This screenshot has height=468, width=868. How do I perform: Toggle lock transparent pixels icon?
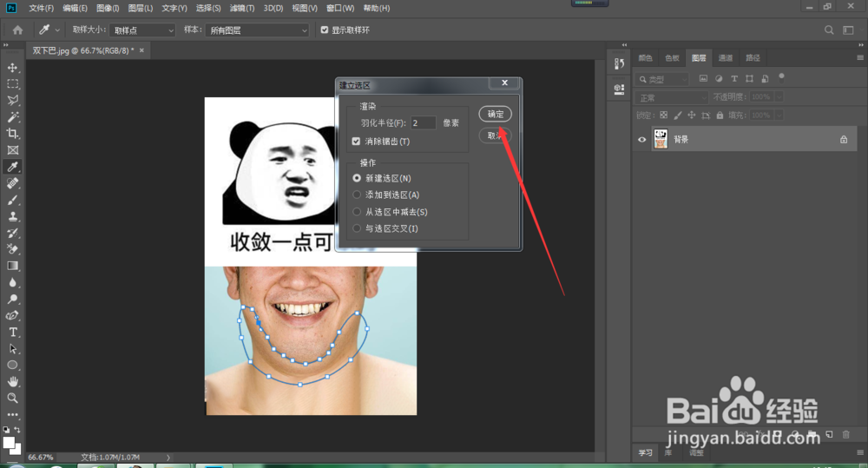coord(664,115)
